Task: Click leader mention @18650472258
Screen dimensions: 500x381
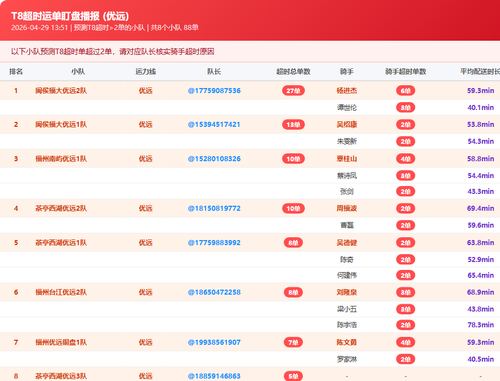Action: point(214,292)
